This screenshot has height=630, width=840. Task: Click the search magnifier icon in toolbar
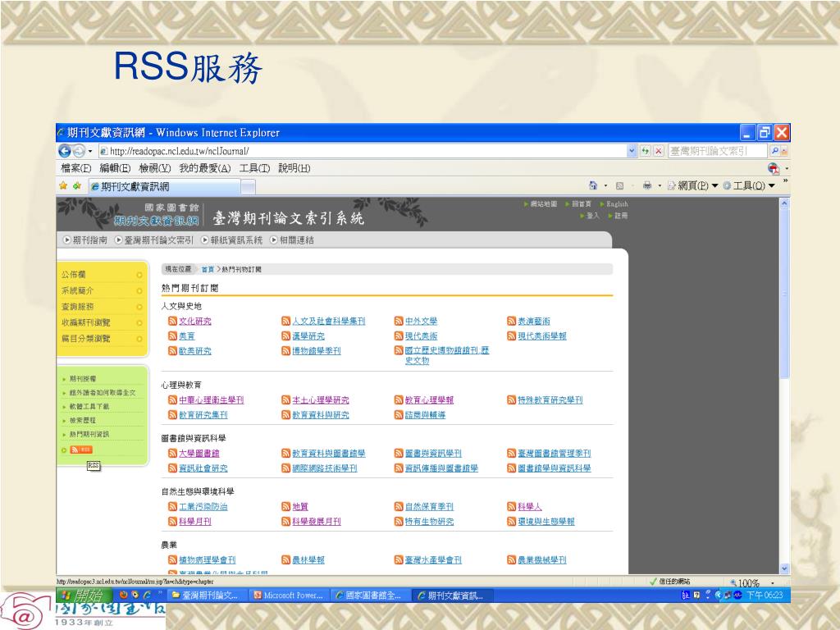pyautogui.click(x=774, y=151)
